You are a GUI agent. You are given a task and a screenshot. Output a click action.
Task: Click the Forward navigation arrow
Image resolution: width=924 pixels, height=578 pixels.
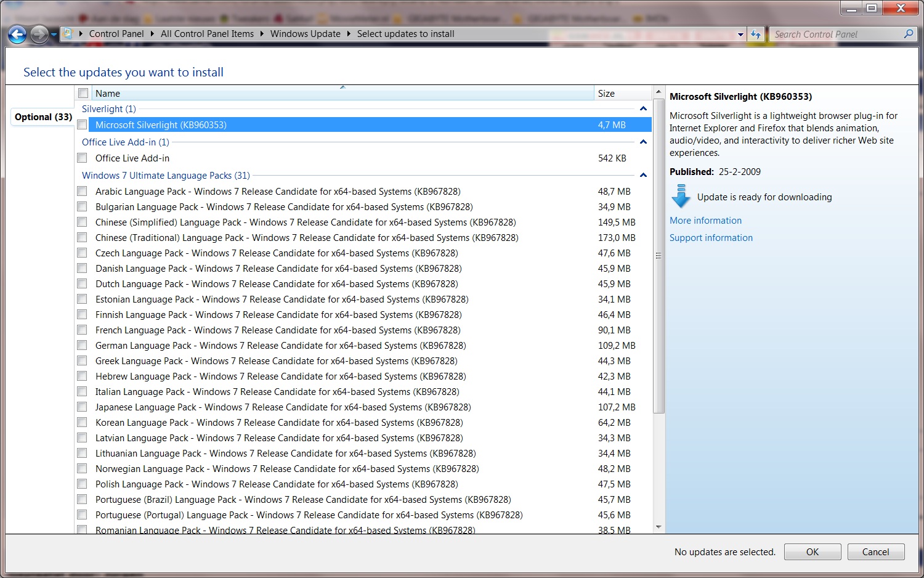pos(39,35)
